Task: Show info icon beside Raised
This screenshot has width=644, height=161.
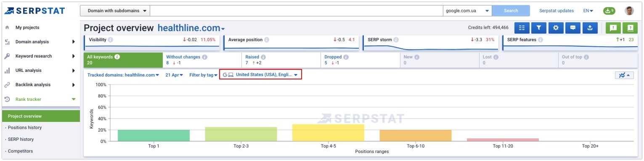Action: (263, 57)
